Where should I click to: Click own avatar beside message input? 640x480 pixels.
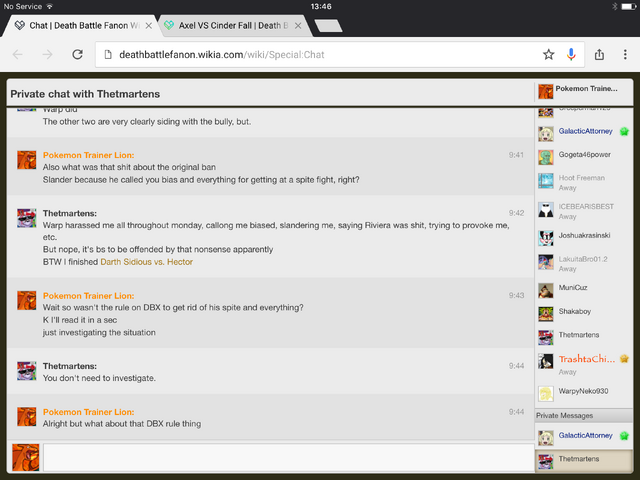(26, 457)
